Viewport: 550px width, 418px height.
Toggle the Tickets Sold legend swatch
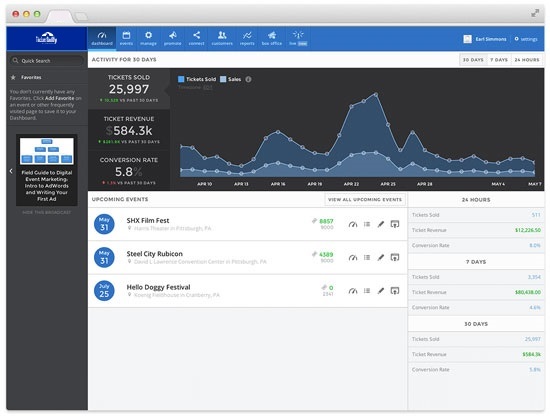181,79
